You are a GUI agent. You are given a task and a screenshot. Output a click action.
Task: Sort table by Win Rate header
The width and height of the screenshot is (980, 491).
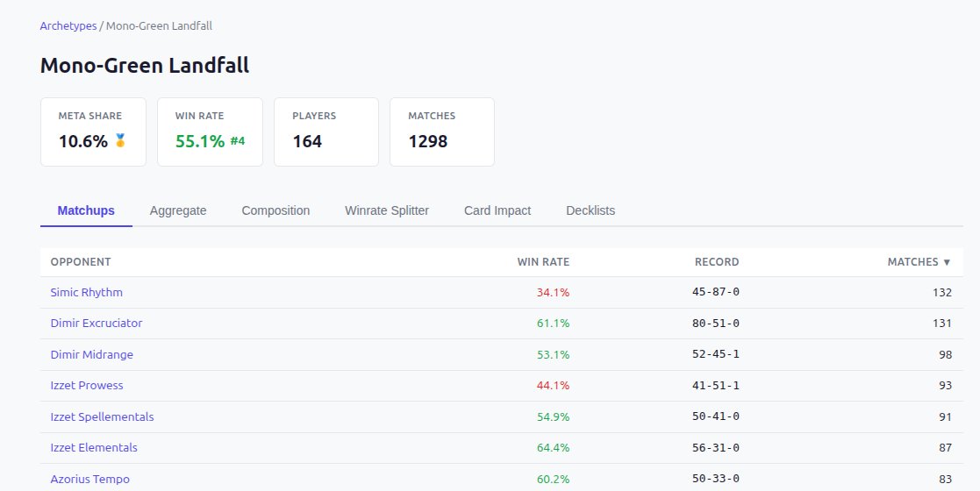(x=543, y=262)
